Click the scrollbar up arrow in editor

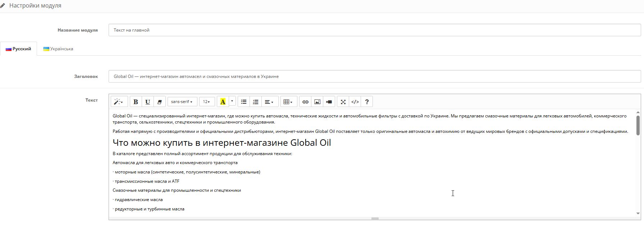click(638, 112)
